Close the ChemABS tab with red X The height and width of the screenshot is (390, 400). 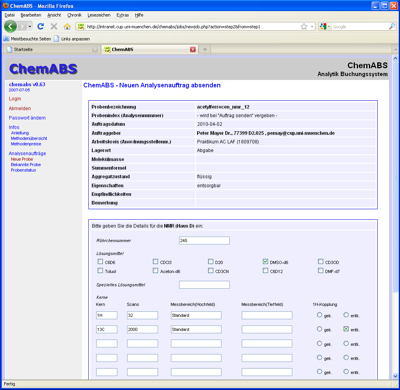pos(193,49)
